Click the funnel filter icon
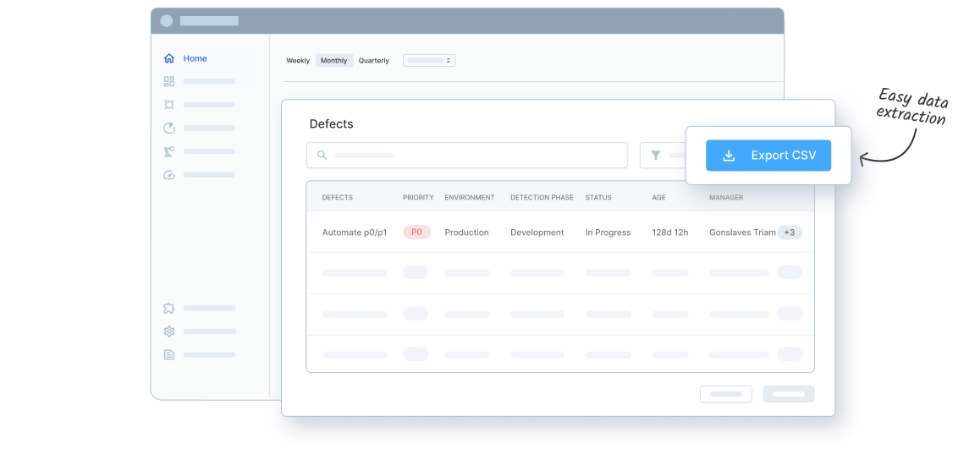 pyautogui.click(x=656, y=155)
